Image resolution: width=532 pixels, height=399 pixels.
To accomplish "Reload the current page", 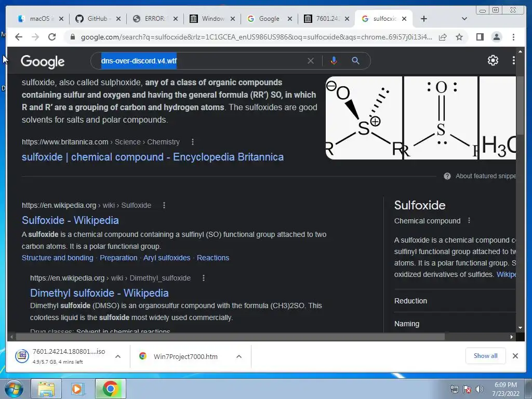I will coord(52,37).
